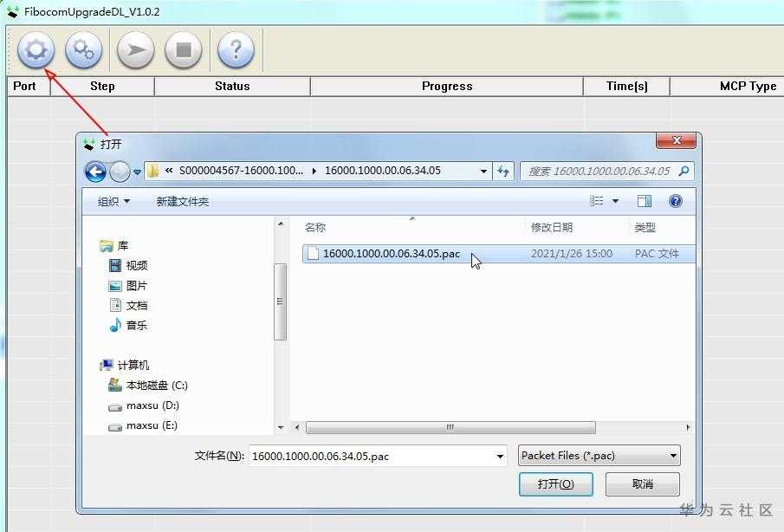Image resolution: width=784 pixels, height=532 pixels.
Task: Go back with the blue back arrow
Action: (95, 172)
